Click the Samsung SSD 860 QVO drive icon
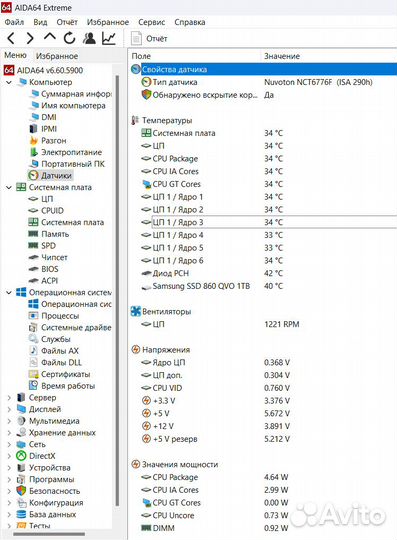397x540 pixels. click(146, 287)
